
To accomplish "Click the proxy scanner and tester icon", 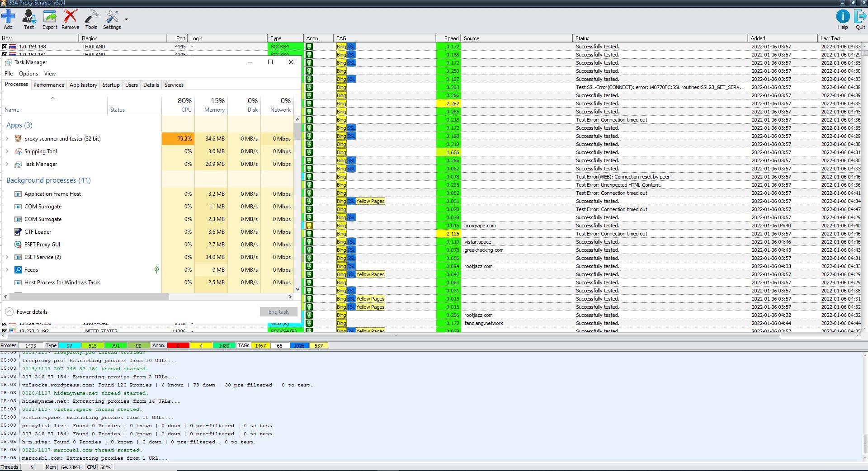I will tap(18, 139).
